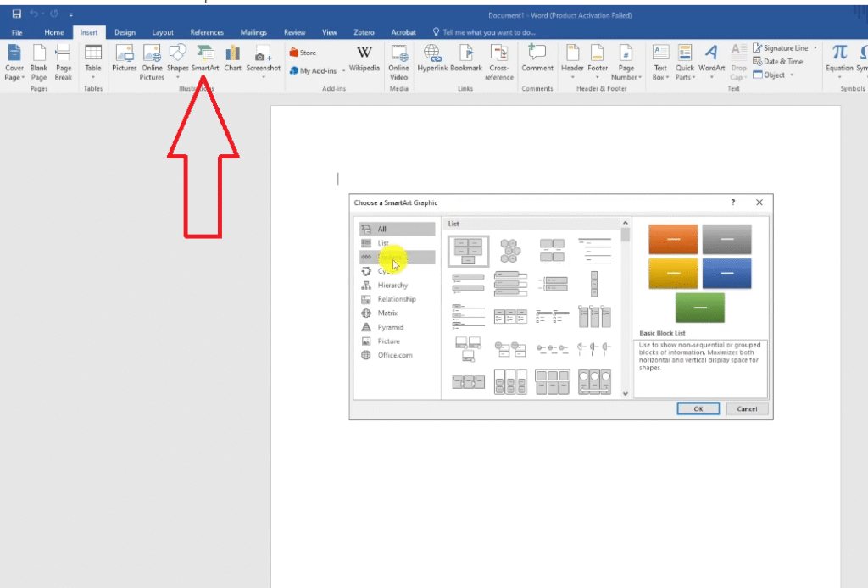868x588 pixels.
Task: Click the Wikipedia add-in icon
Action: pyautogui.click(x=364, y=58)
